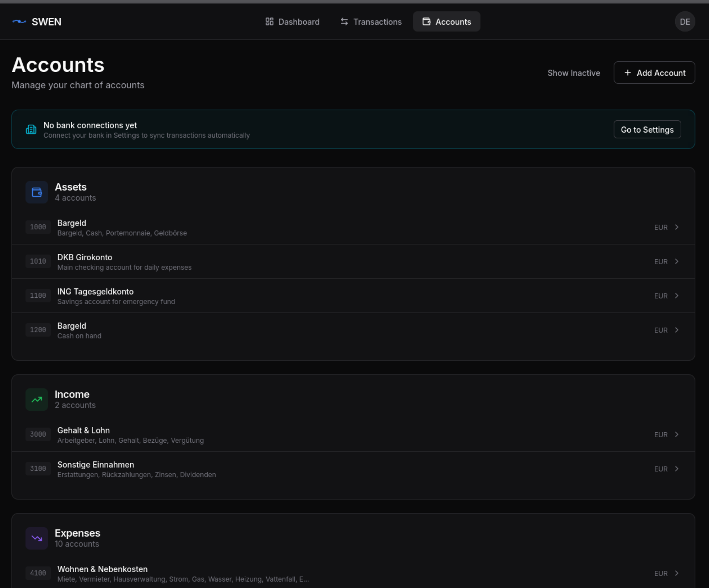Click the Transactions arrows icon
Image resolution: width=709 pixels, height=588 pixels.
coord(344,21)
